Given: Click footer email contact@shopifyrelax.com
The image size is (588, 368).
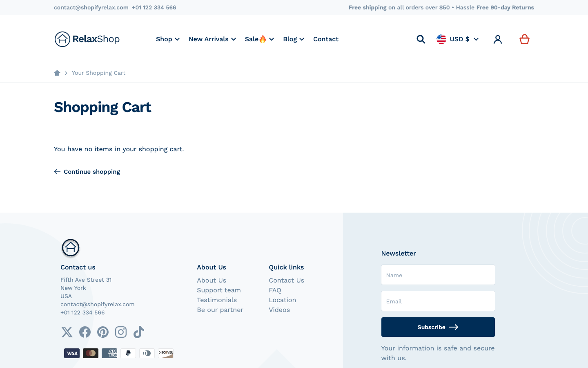Looking at the screenshot, I should click(98, 304).
